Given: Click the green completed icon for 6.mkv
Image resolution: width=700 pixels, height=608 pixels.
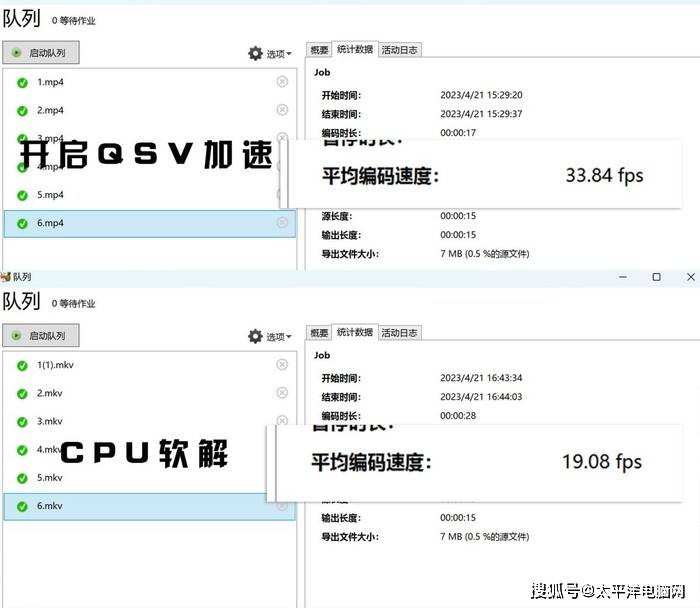Looking at the screenshot, I should coord(22,507).
